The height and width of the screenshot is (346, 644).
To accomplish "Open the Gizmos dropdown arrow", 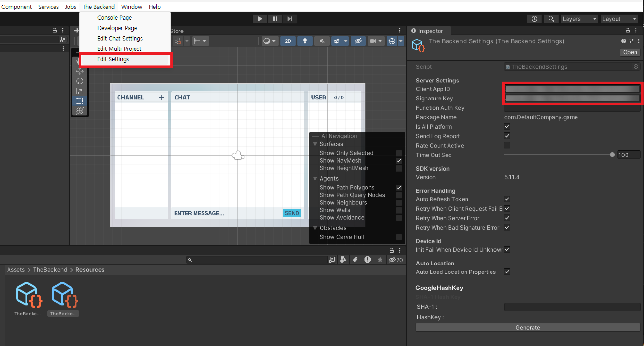I will pos(401,41).
